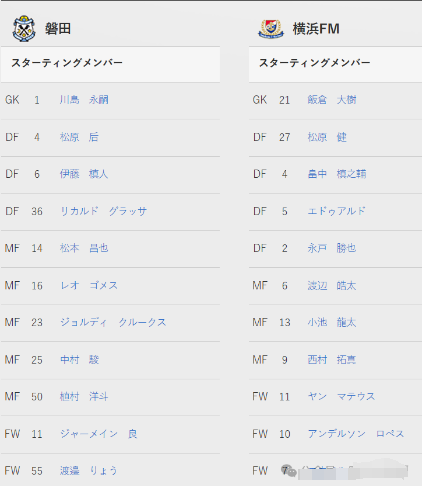
Task: Open the player link 渡邉 りょう
Action: pyautogui.click(x=89, y=471)
